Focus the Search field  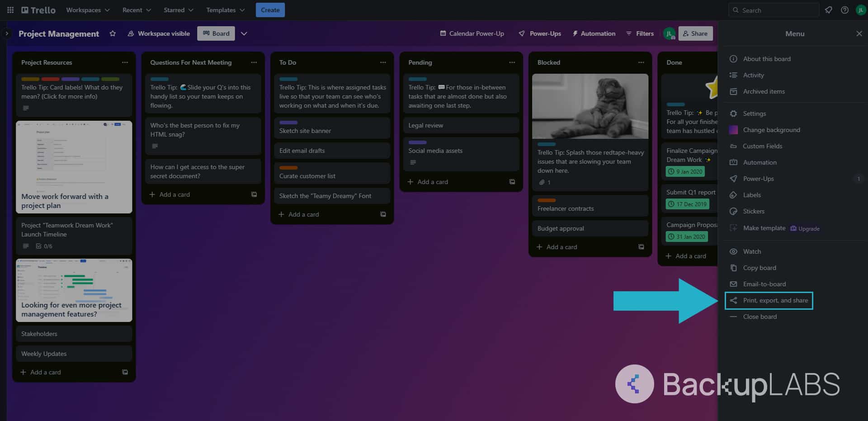coord(774,10)
